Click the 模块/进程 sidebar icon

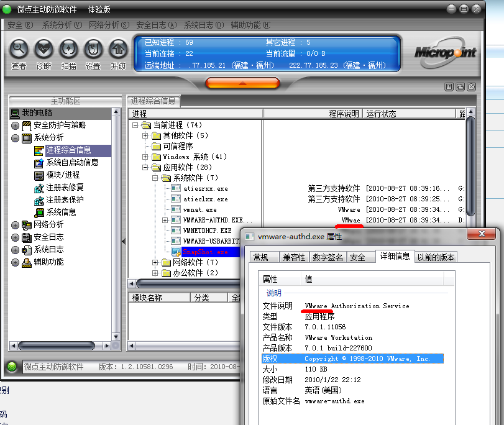point(39,175)
